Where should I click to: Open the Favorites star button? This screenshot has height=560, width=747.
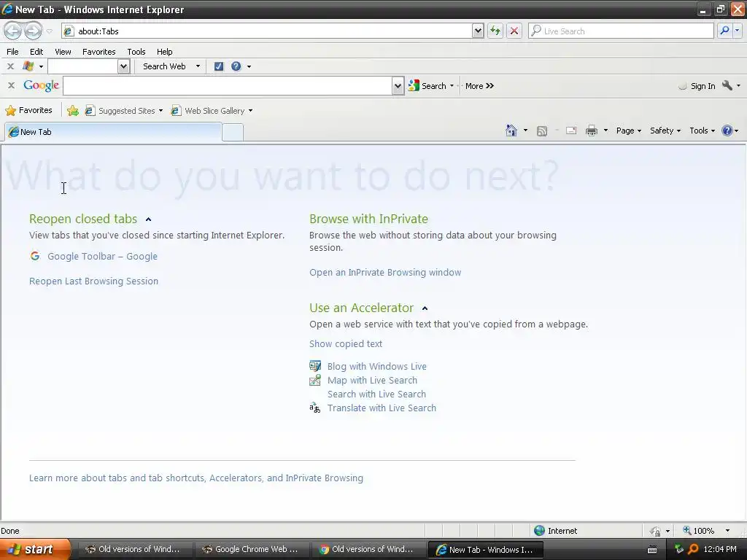coord(28,111)
